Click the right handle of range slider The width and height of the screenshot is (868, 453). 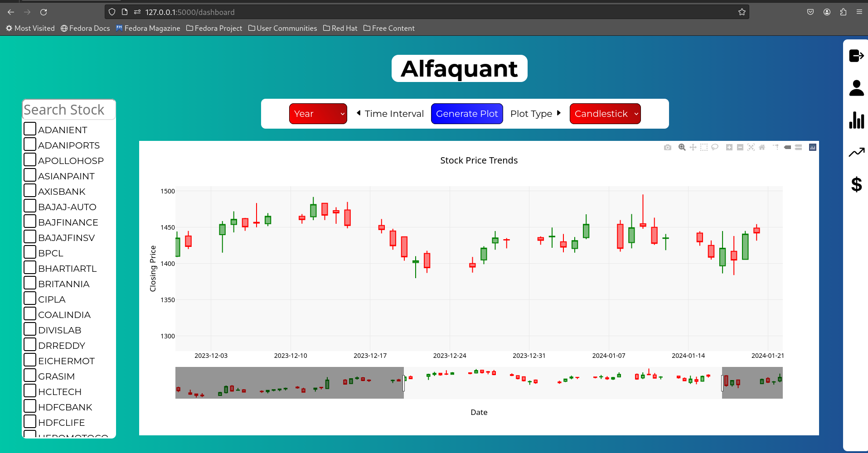click(722, 383)
